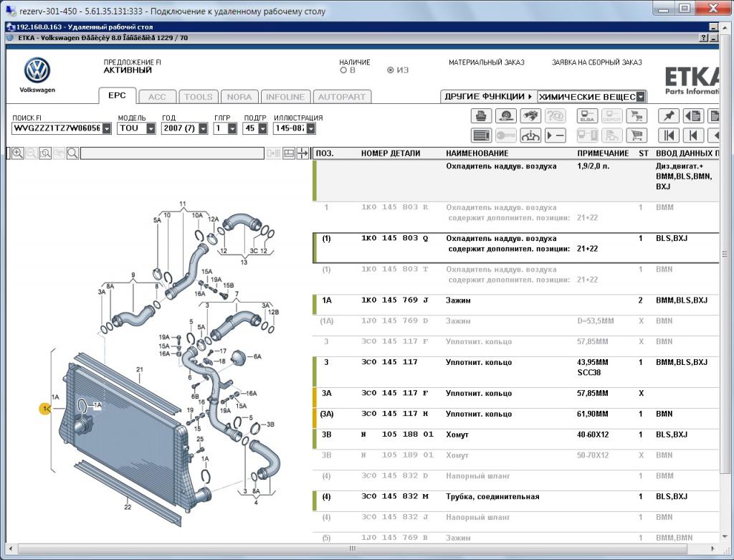Image resolution: width=734 pixels, height=560 pixels.
Task: Click callout 13 on the diagram
Action: pyautogui.click(x=244, y=262)
